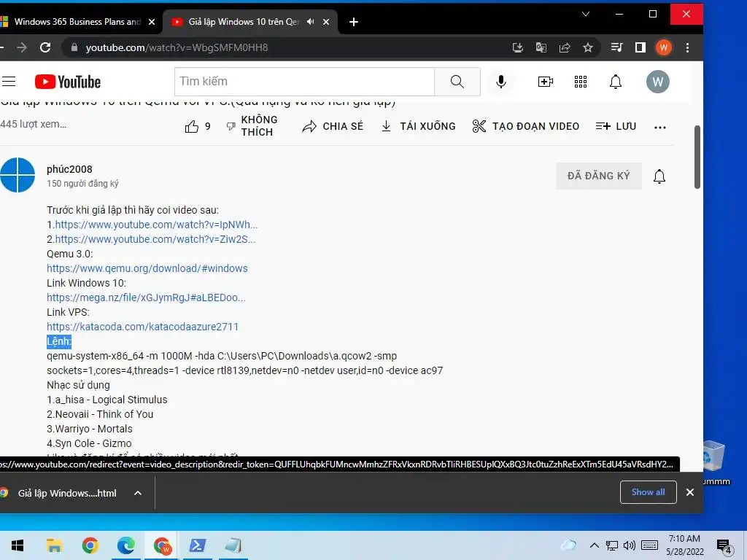This screenshot has width=747, height=560.
Task: Close the downloads bar
Action: click(x=690, y=492)
